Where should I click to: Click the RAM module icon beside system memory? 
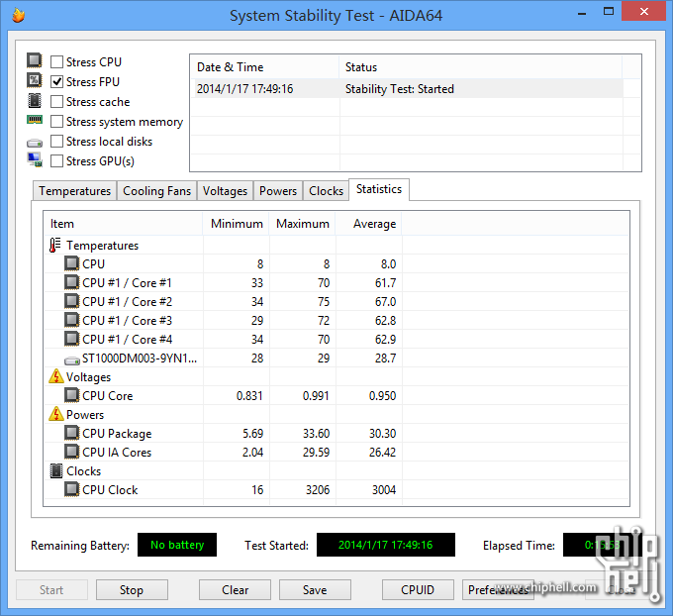point(35,120)
